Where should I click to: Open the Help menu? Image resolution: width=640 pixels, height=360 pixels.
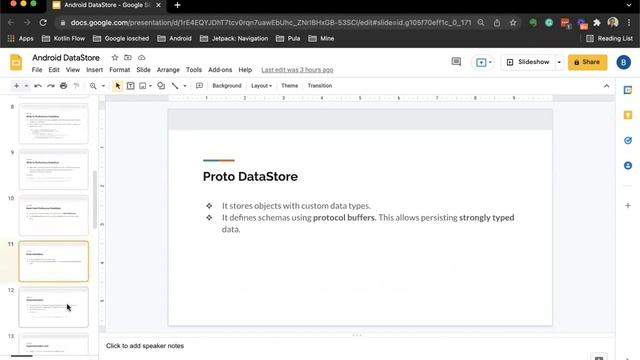[245, 70]
